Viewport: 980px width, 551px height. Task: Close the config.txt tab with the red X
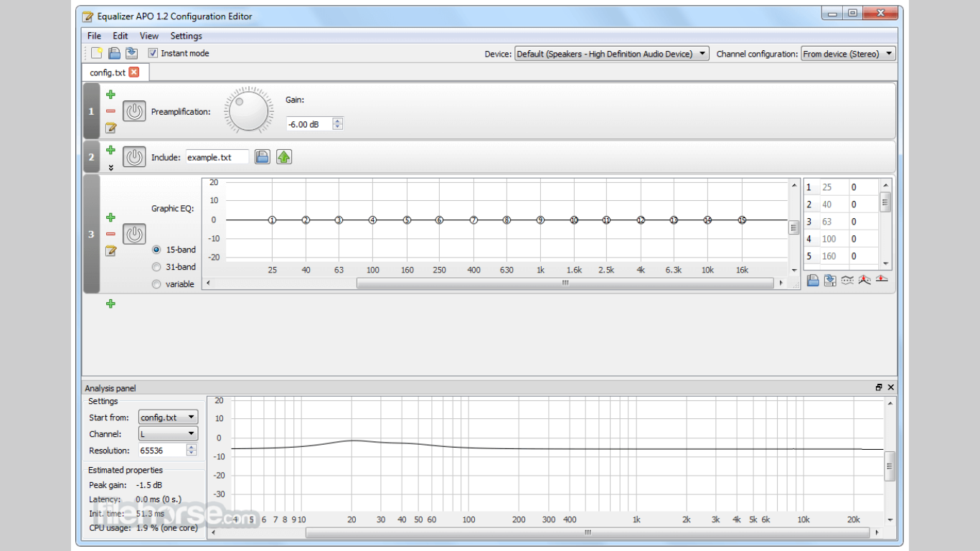coord(134,72)
